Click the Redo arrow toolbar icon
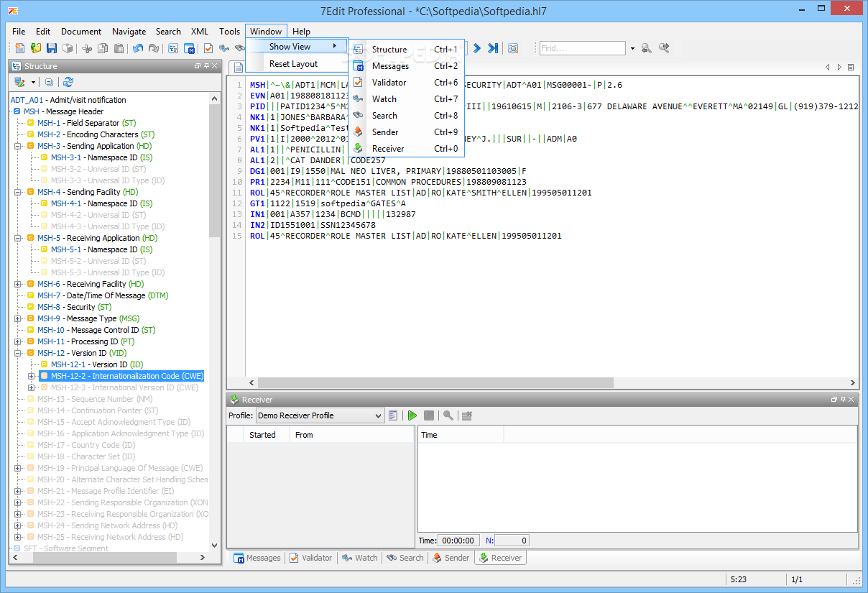The width and height of the screenshot is (868, 593). pos(153,48)
